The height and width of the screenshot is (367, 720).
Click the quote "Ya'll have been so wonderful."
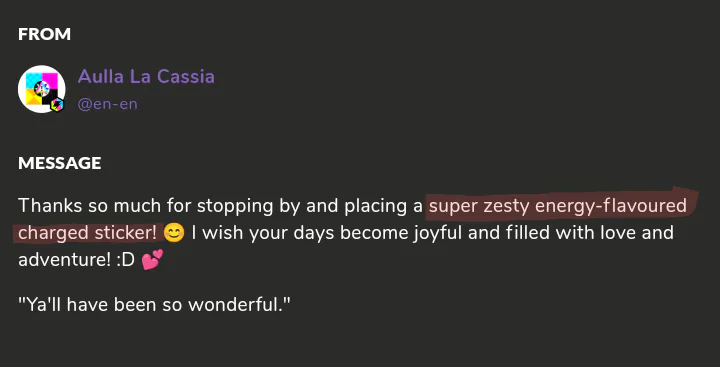[x=154, y=304]
